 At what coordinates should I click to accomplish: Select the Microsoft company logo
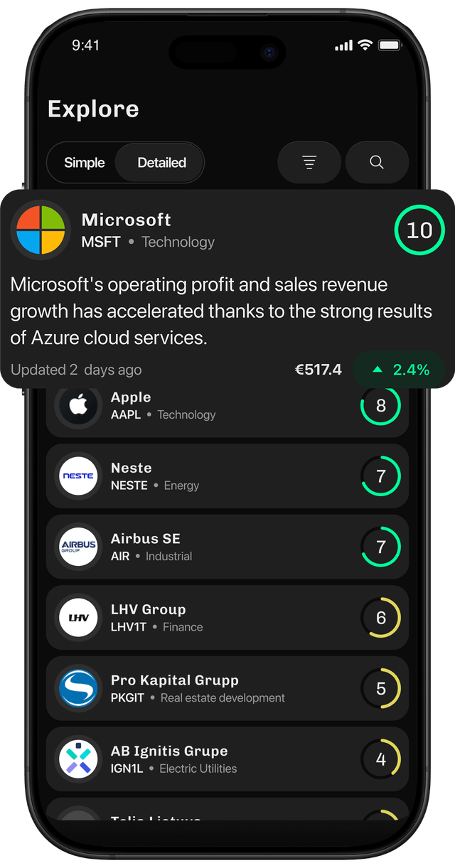pyautogui.click(x=41, y=230)
